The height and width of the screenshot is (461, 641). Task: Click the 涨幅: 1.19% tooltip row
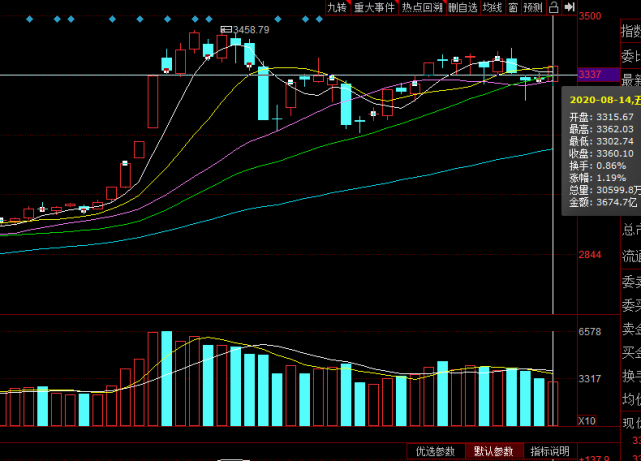pyautogui.click(x=598, y=178)
